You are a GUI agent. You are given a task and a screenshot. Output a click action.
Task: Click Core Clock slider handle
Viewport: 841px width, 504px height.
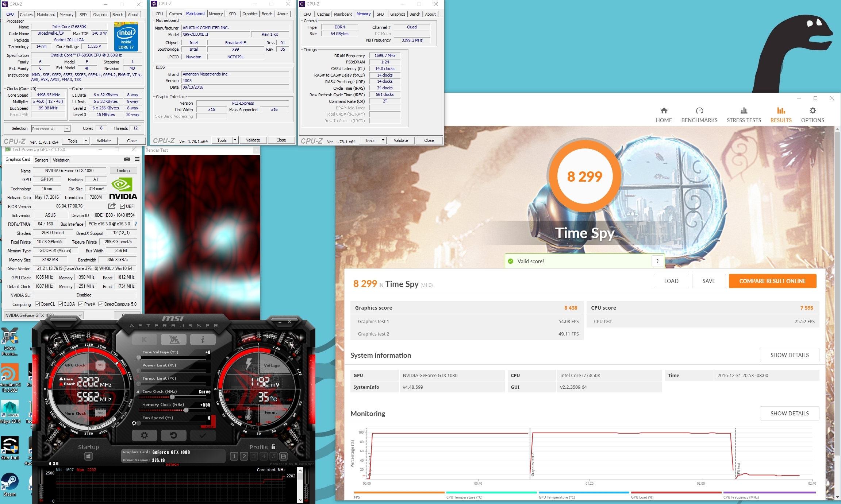(x=172, y=397)
